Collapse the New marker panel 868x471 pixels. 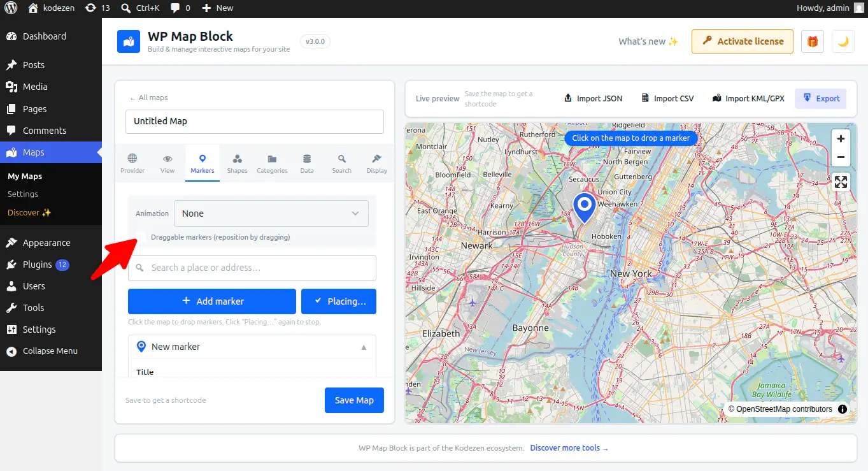click(364, 347)
